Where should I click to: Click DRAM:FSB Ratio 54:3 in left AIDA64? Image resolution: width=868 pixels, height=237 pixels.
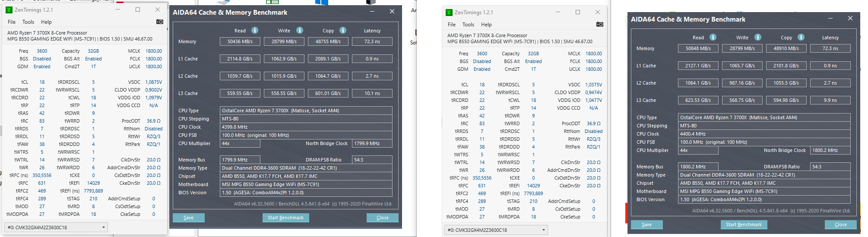coord(372,160)
